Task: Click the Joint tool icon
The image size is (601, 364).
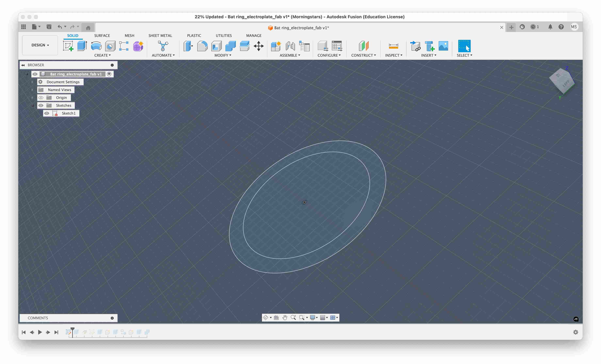Action: (290, 46)
